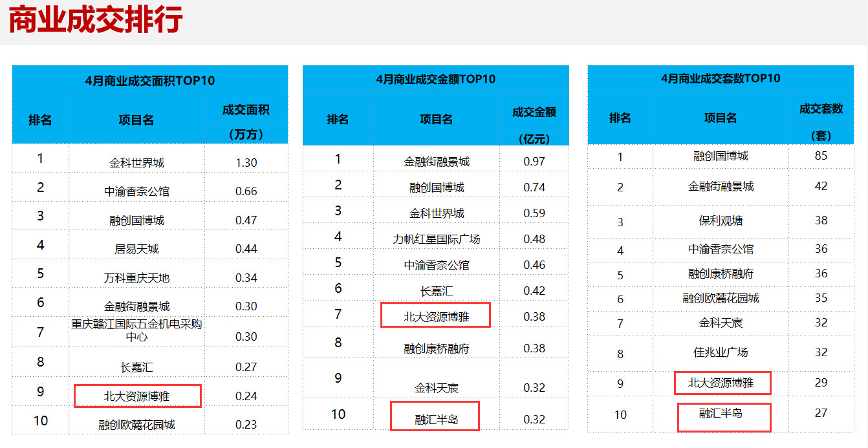Click the unit label (亿元)
Screen dimensions: 868x448
[534, 138]
